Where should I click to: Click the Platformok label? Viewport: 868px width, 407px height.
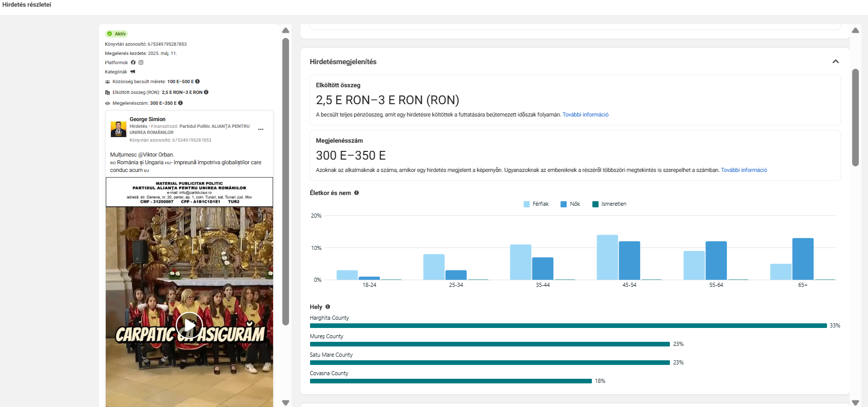pos(117,63)
